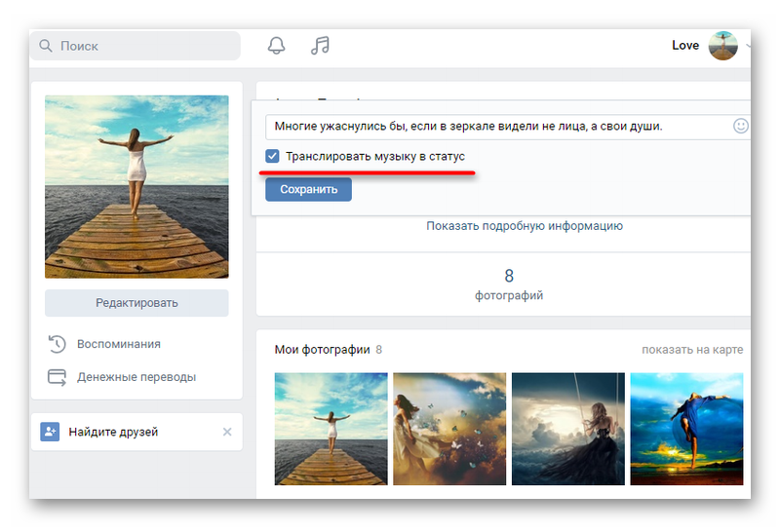Open emoji picker smiley in status field
Image resolution: width=780 pixels, height=532 pixels.
(740, 126)
